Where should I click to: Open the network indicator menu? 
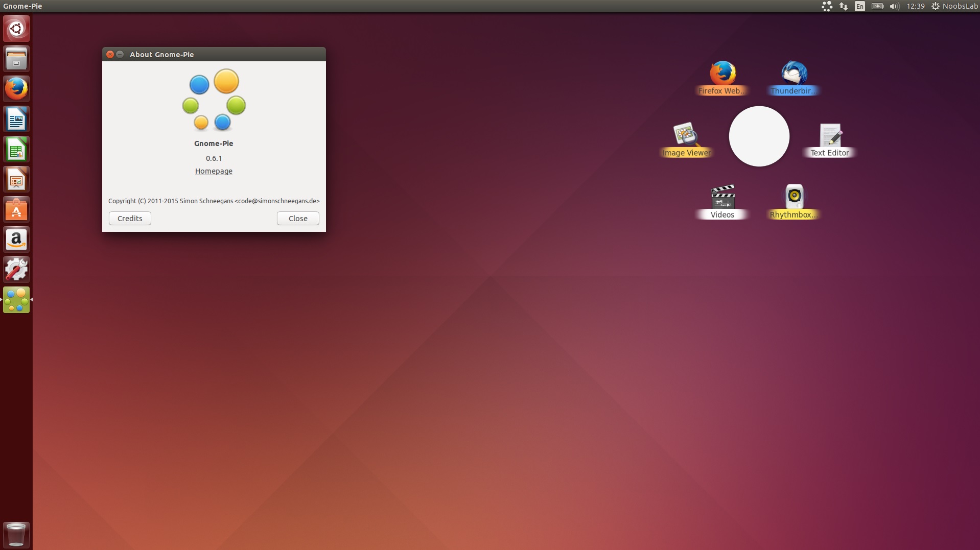(844, 6)
